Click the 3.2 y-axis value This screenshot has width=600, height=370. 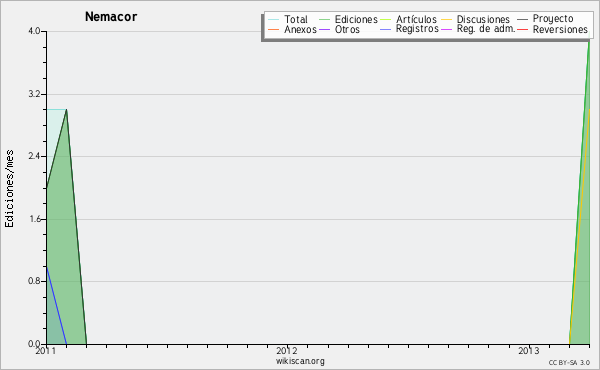point(34,94)
